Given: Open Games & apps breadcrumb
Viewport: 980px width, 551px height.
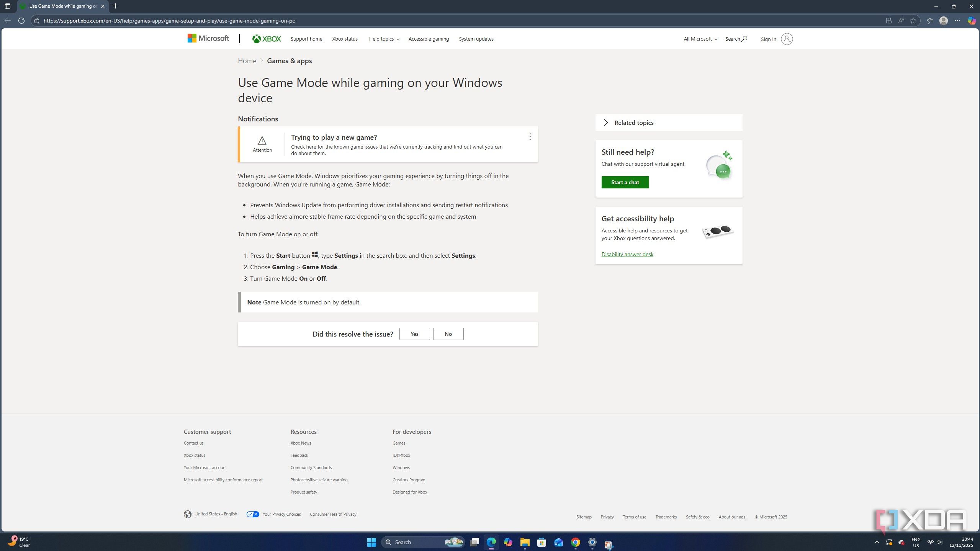Looking at the screenshot, I should (x=290, y=61).
